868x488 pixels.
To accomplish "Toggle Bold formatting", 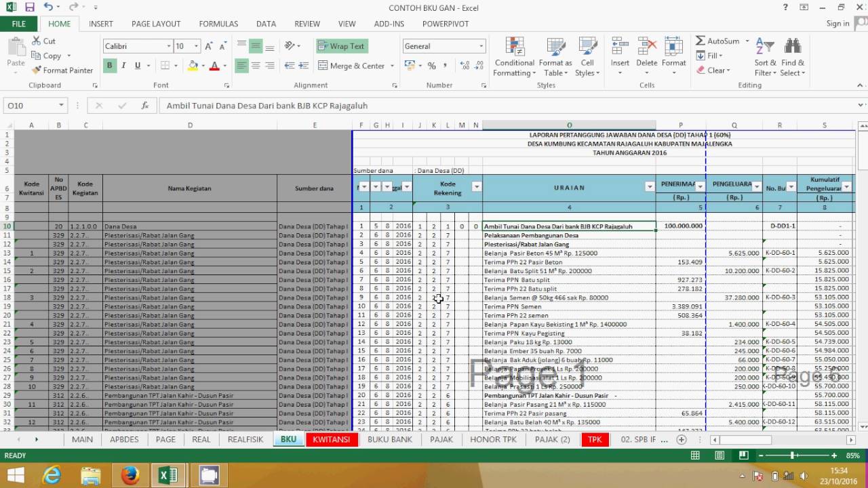I will coord(109,66).
